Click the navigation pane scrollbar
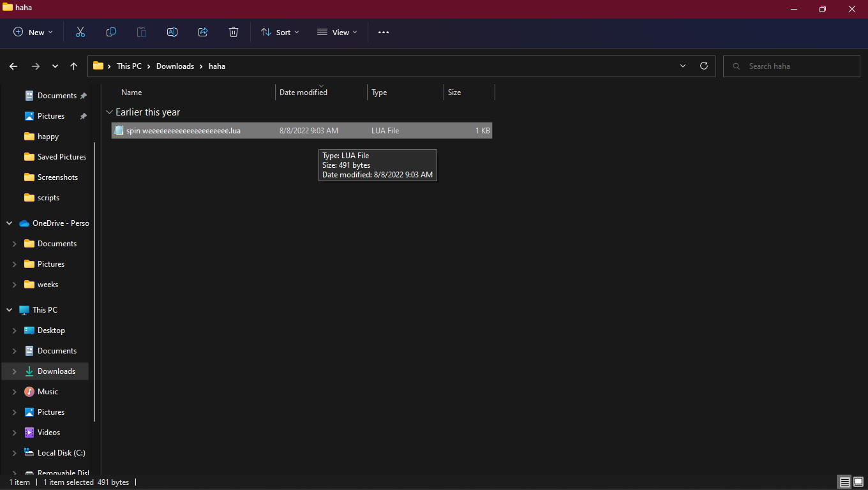 pyautogui.click(x=95, y=281)
